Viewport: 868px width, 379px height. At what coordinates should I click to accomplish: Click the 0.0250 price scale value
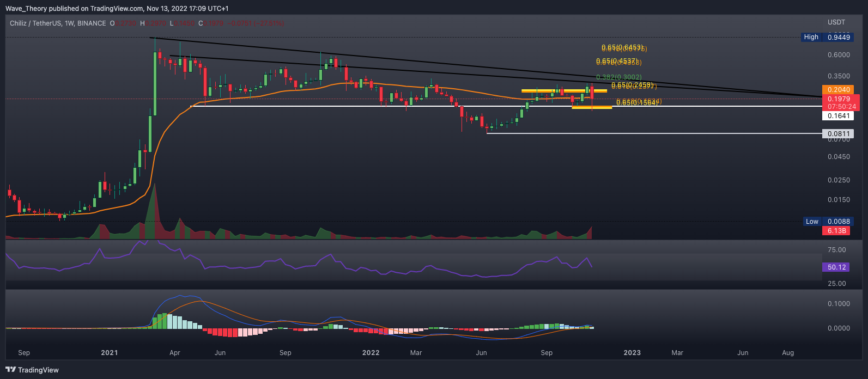point(839,180)
